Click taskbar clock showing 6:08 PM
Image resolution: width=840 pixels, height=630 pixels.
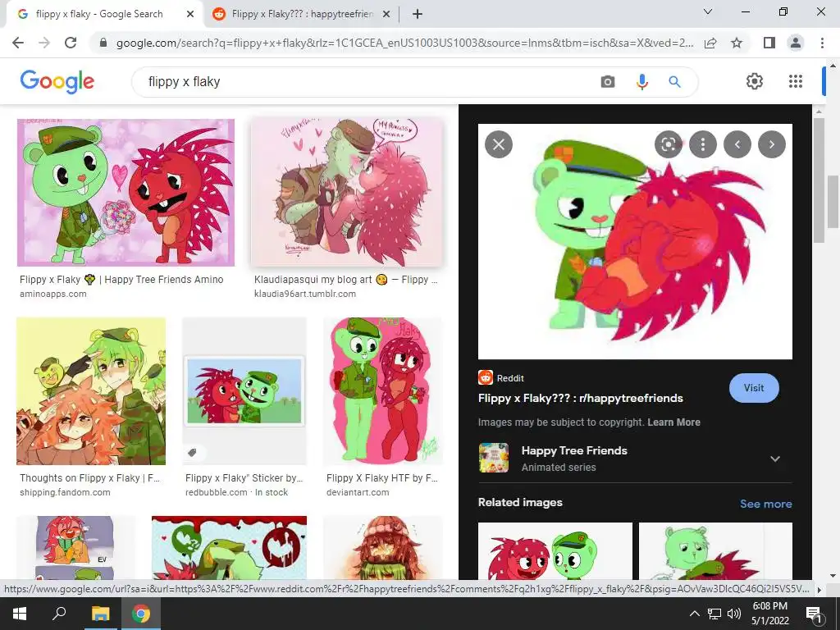click(769, 614)
